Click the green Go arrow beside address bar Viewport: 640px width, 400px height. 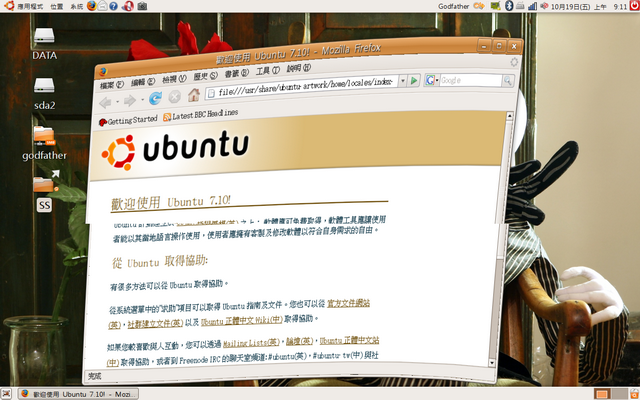(414, 80)
